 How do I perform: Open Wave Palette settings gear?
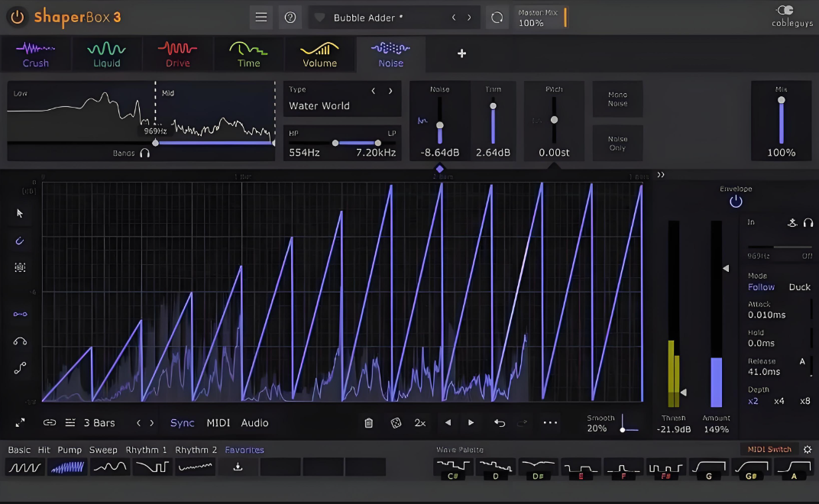click(808, 449)
